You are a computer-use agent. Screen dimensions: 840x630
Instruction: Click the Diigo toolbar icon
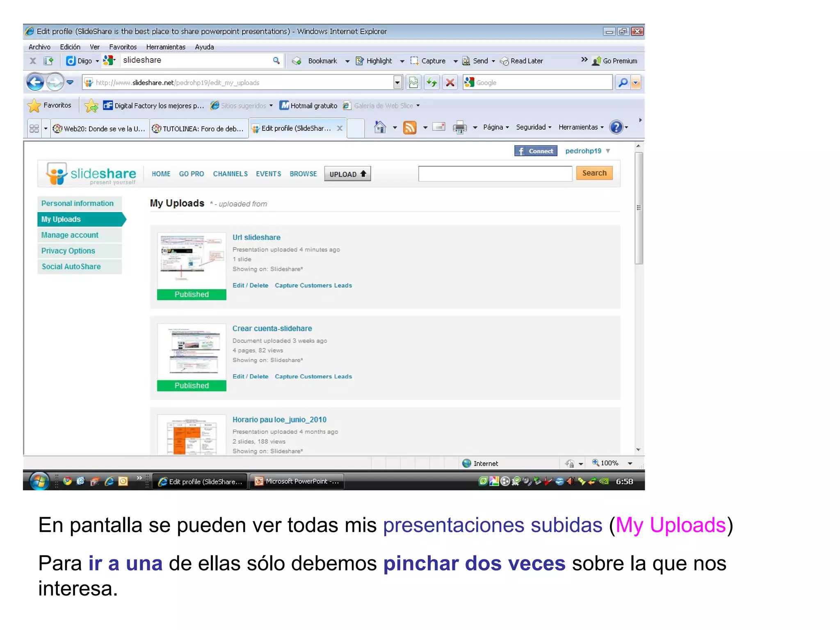[71, 61]
